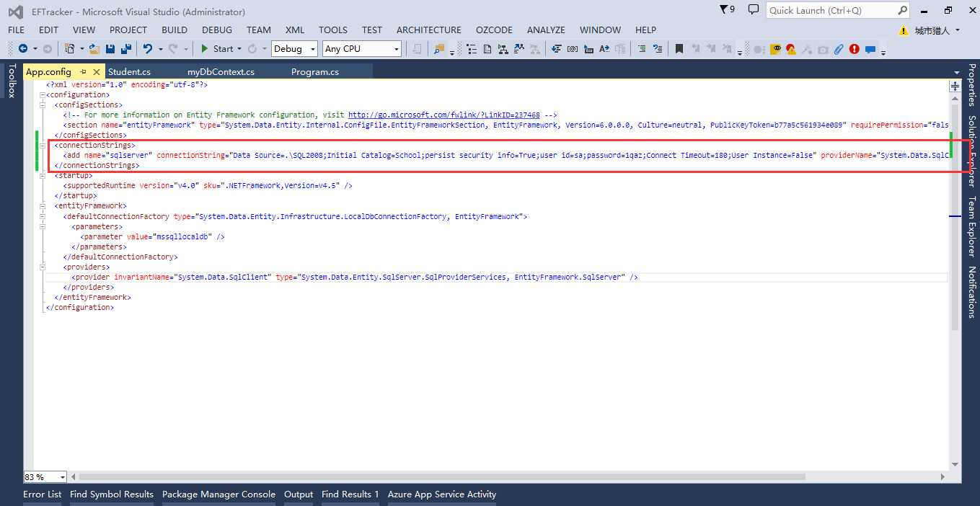Click the OzCode yellow eye icon
Screen dimensions: 980x506
click(x=776, y=48)
